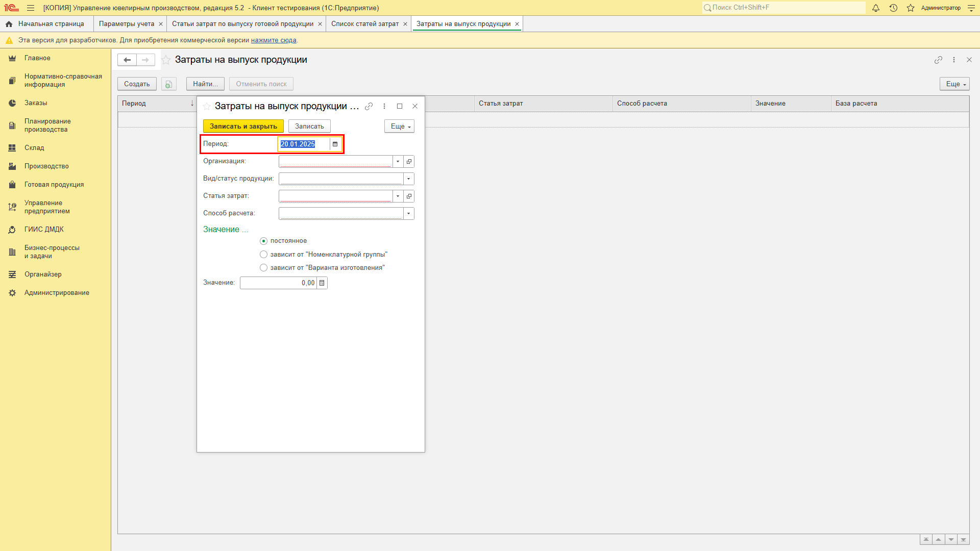Switch to Статьи затрат по выпуску готовой продукции tab
The image size is (980, 551).
click(x=243, y=24)
